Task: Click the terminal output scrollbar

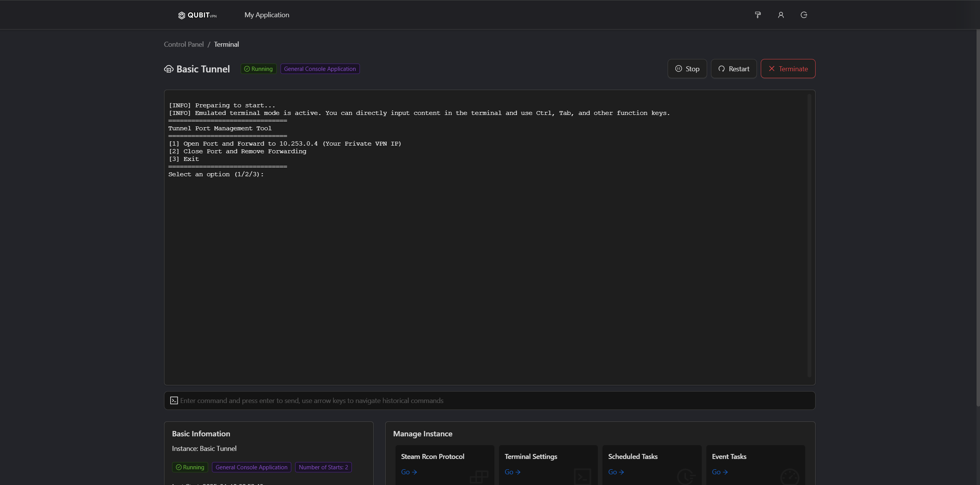Action: pyautogui.click(x=809, y=236)
